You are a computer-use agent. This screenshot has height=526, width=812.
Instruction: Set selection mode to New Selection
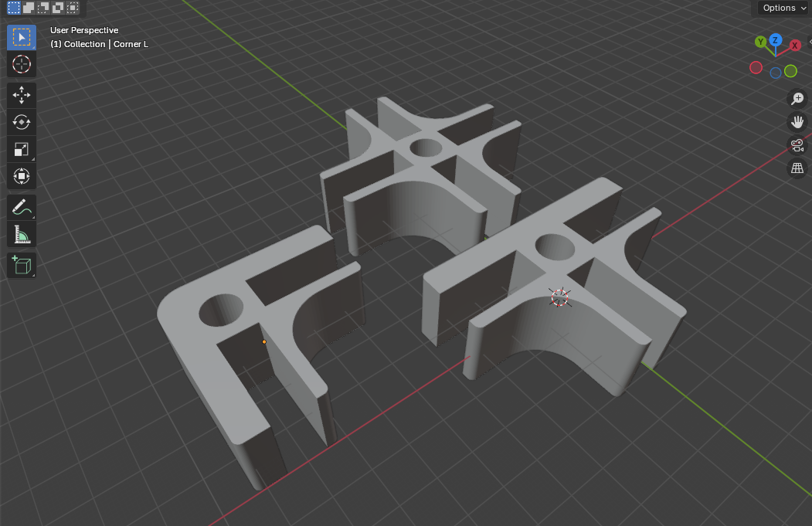click(x=14, y=7)
